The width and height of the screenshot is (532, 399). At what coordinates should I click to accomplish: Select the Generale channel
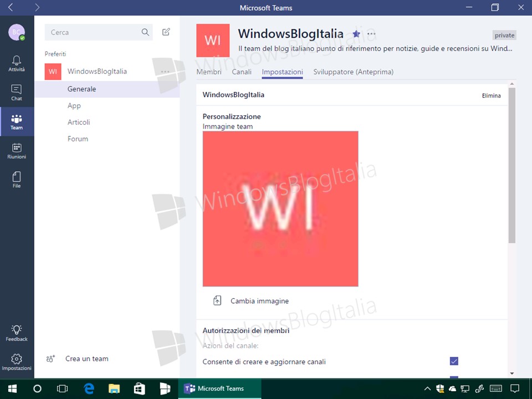click(107, 89)
